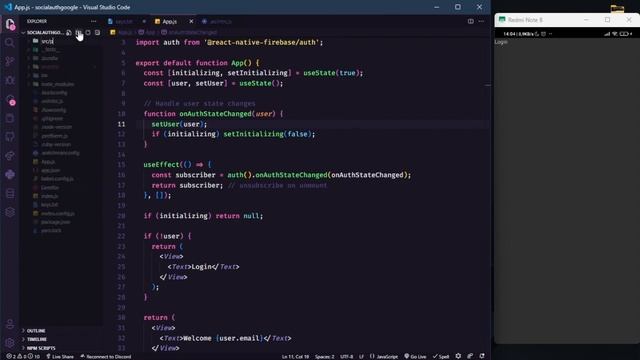Viewport: 640px width, 360px height.
Task: Change indentation via Spaces: 2
Action: (324, 356)
